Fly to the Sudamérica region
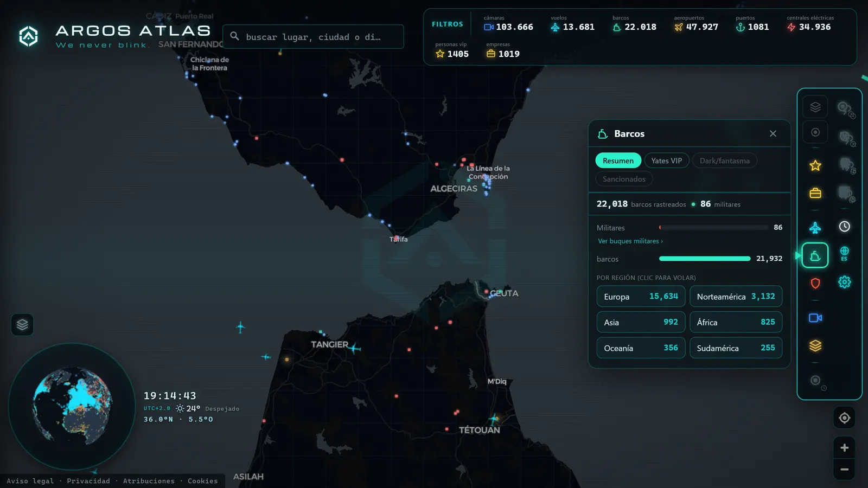The image size is (868, 488). pos(736,348)
